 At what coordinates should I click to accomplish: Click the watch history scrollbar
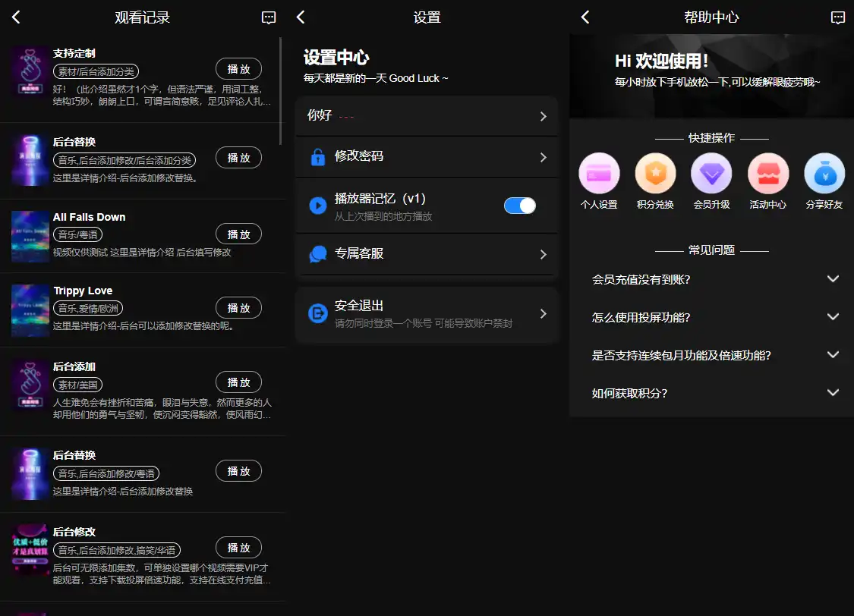click(281, 91)
